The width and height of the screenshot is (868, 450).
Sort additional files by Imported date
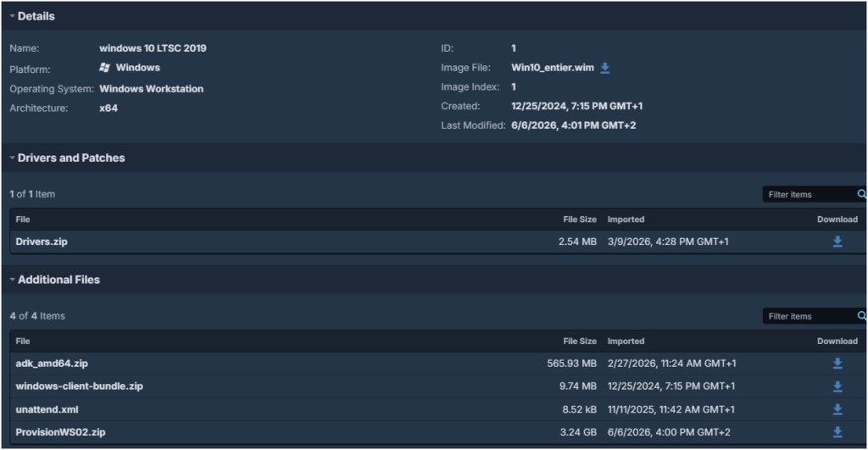[x=626, y=341]
